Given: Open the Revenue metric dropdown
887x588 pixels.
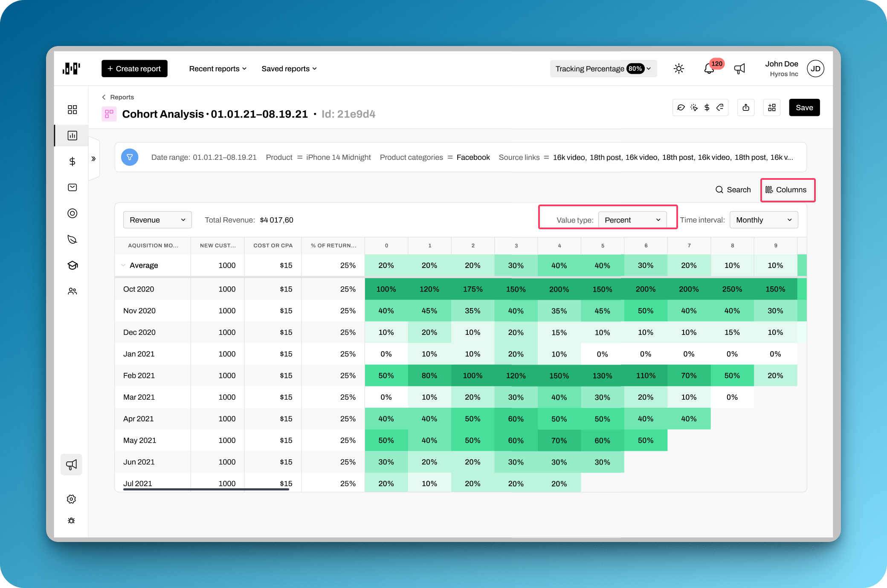Looking at the screenshot, I should 157,220.
